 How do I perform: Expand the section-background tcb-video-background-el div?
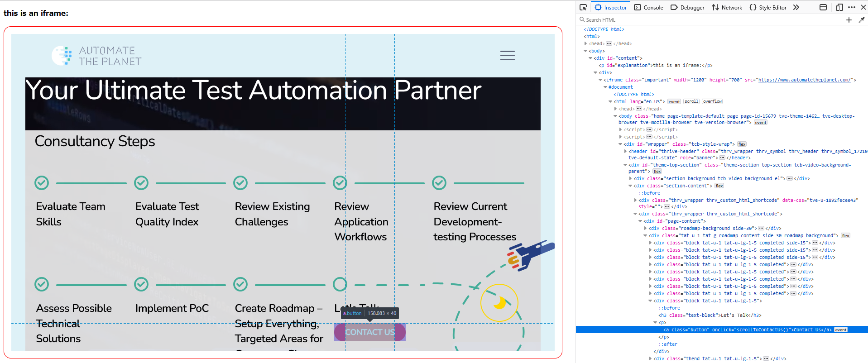tap(630, 178)
